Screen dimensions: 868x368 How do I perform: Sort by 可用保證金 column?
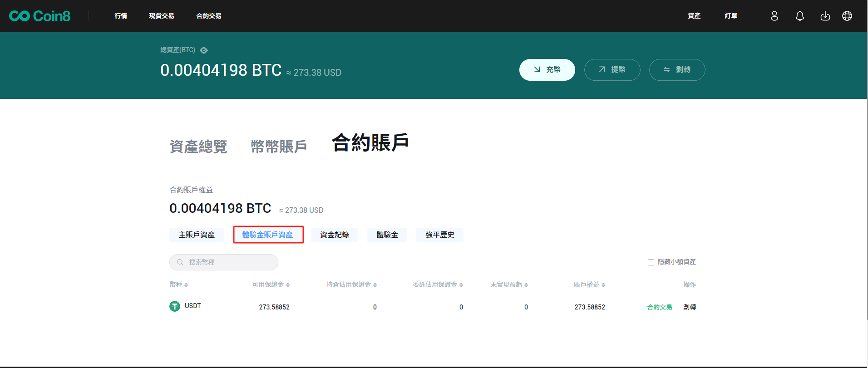271,285
